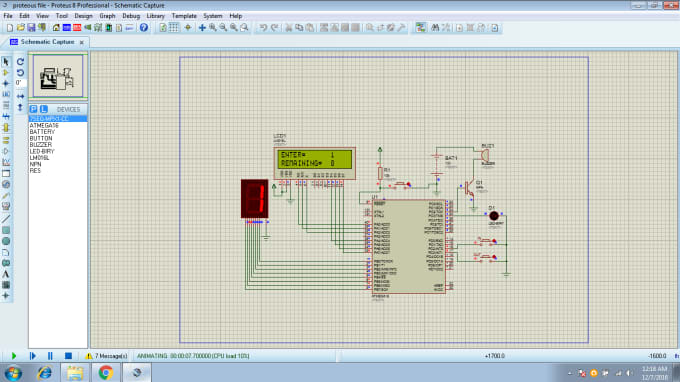The height and width of the screenshot is (382, 680).
Task: Click the rotation angle input field
Action: tap(20, 83)
